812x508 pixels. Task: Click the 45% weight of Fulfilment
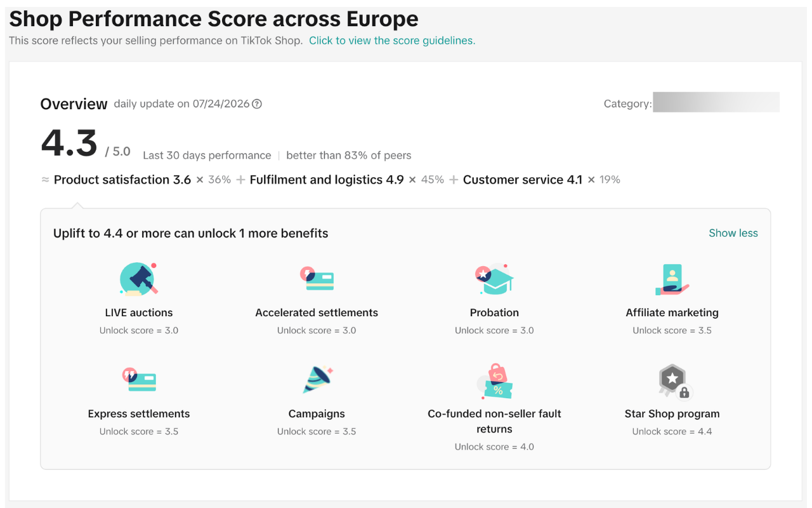(x=433, y=180)
